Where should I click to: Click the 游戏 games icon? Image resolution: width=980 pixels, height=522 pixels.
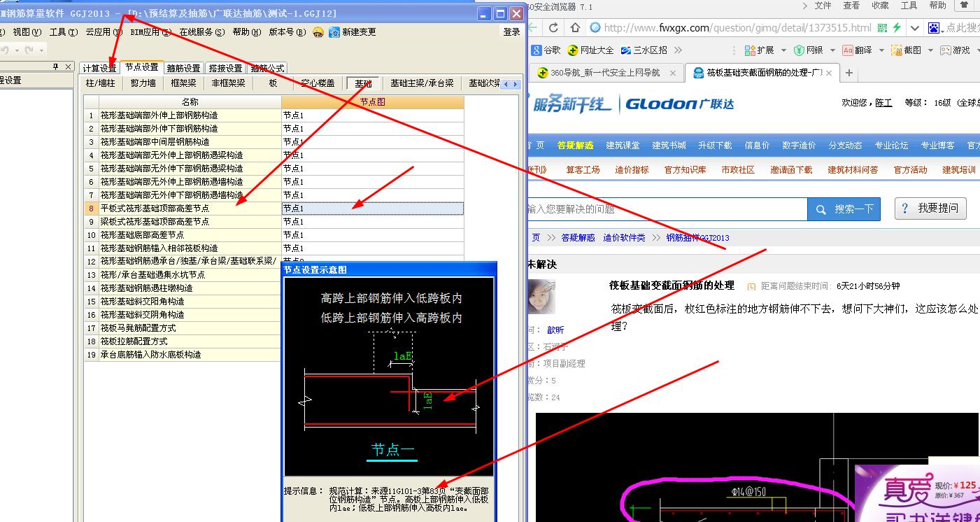click(946, 50)
